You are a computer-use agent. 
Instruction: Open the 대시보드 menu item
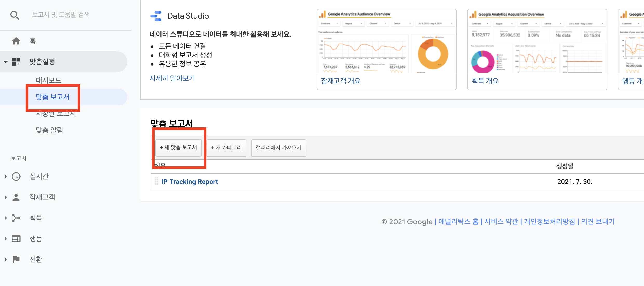[x=49, y=80]
